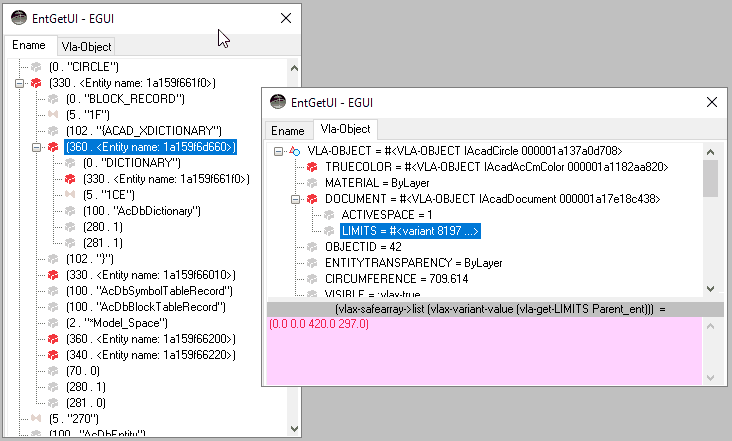This screenshot has width=732, height=441.
Task: Switch to Ename tab in right window
Action: [x=288, y=130]
